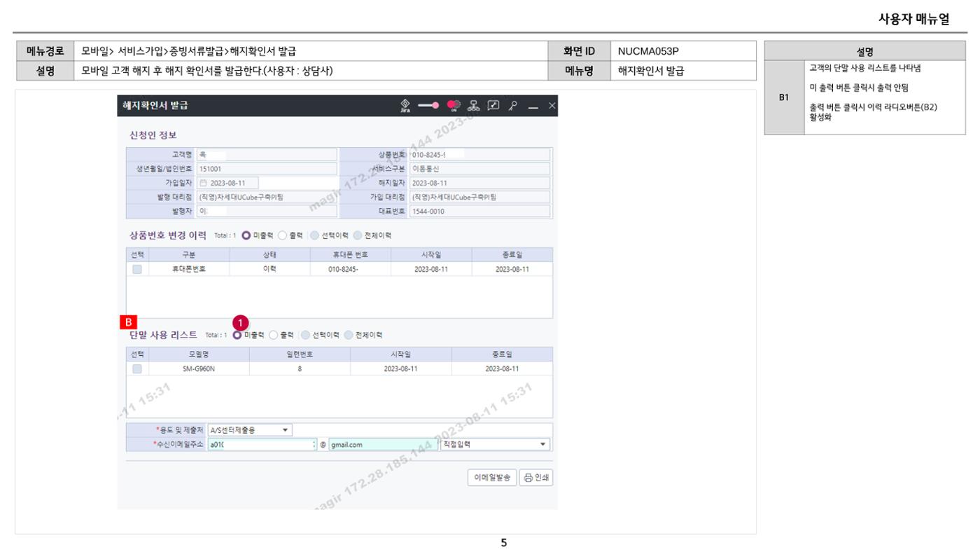Move the pink-knob slider in the title bar
Image resolution: width=980 pixels, height=552 pixels.
pyautogui.click(x=428, y=106)
